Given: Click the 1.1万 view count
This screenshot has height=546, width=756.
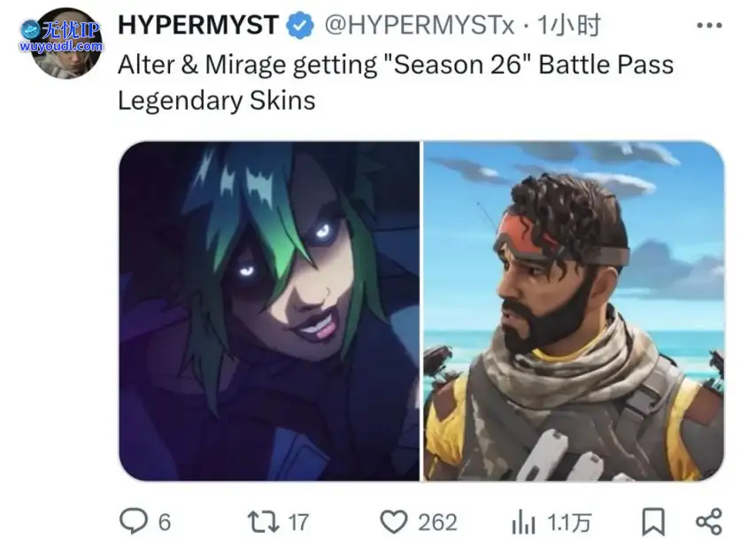Looking at the screenshot, I should click(569, 522).
